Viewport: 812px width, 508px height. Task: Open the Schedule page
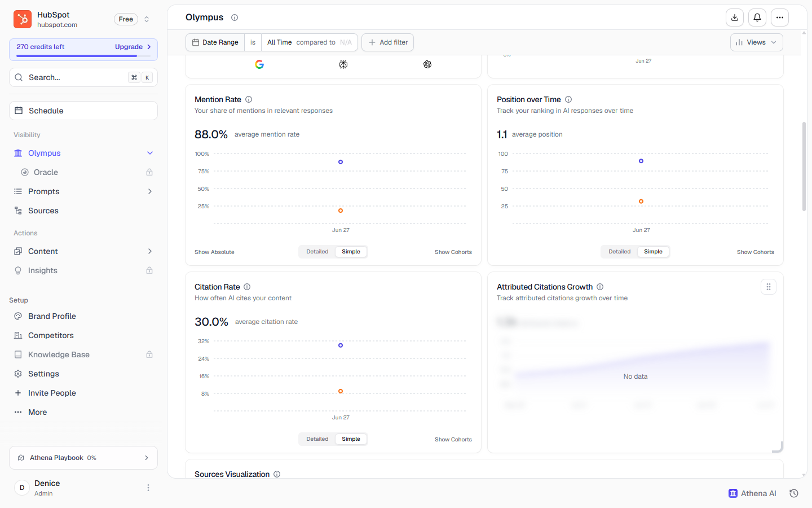click(83, 111)
